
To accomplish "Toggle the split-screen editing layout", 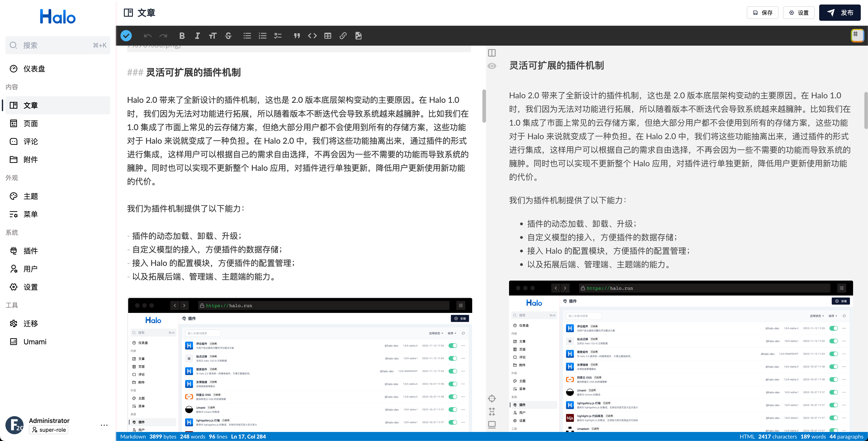I will [x=492, y=53].
